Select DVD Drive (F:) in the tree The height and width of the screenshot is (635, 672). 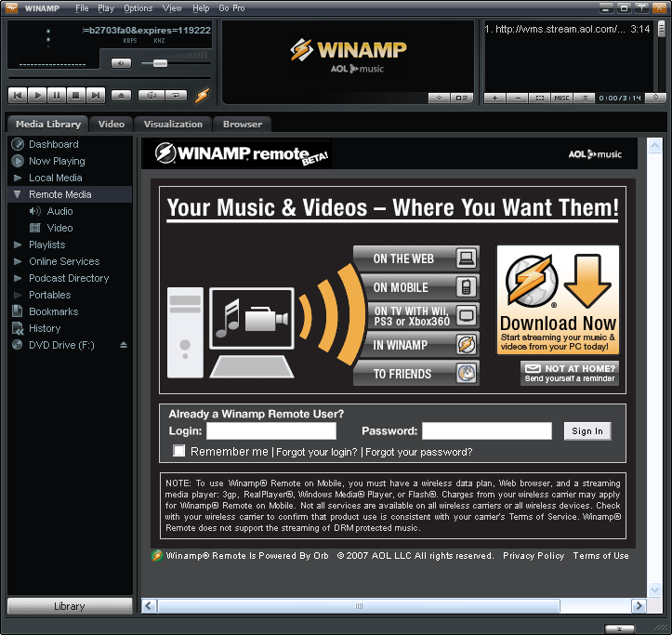[61, 345]
